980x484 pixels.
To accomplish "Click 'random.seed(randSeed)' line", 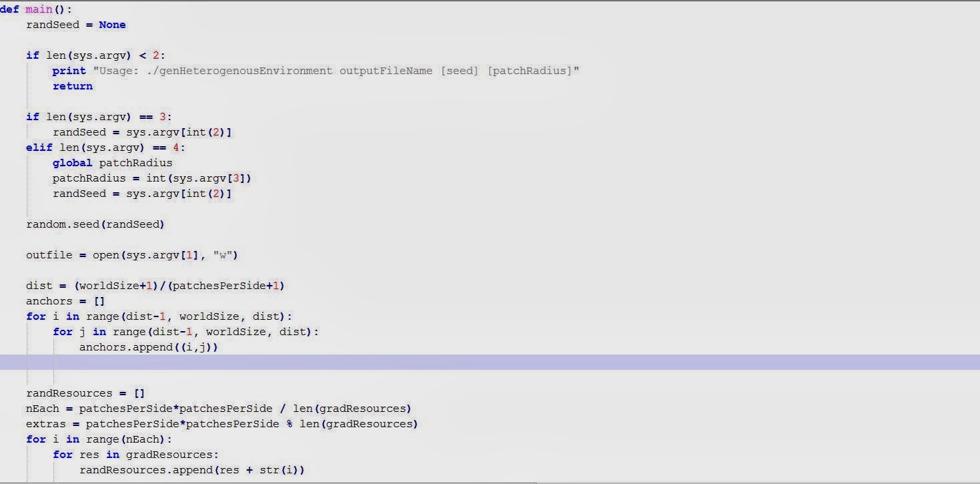I will (x=95, y=224).
